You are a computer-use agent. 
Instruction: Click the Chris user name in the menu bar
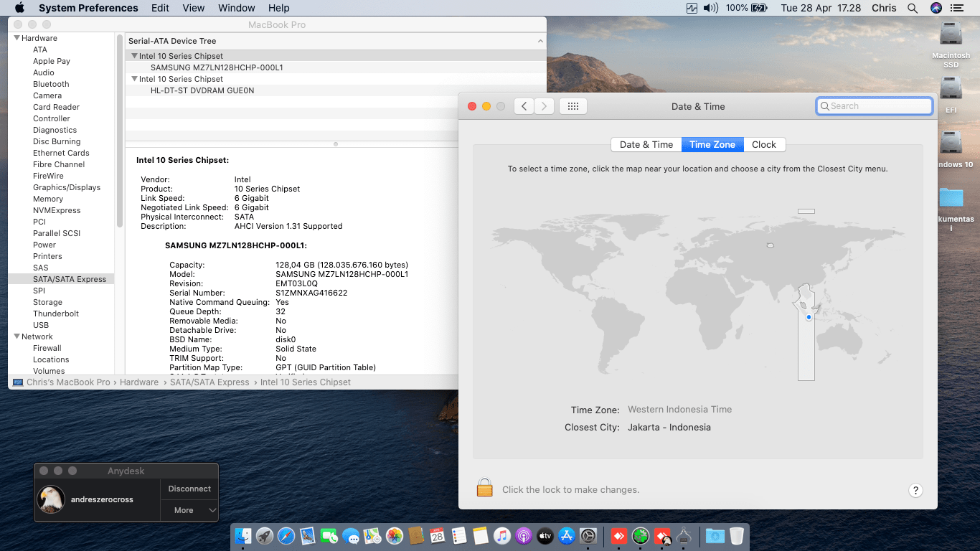tap(884, 8)
